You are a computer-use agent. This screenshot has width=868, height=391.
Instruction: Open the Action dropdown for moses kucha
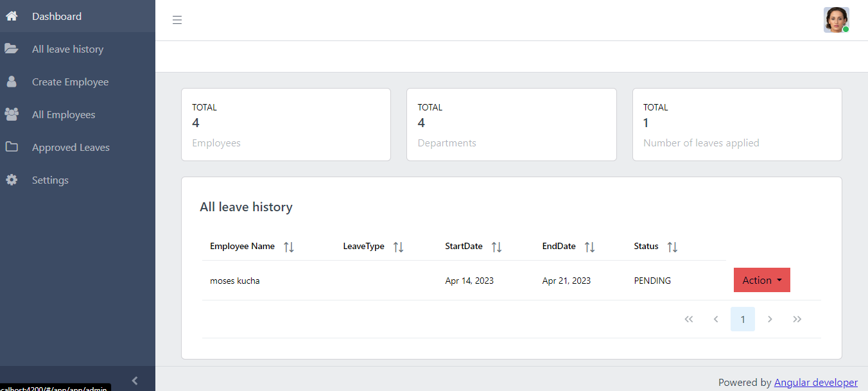(761, 280)
